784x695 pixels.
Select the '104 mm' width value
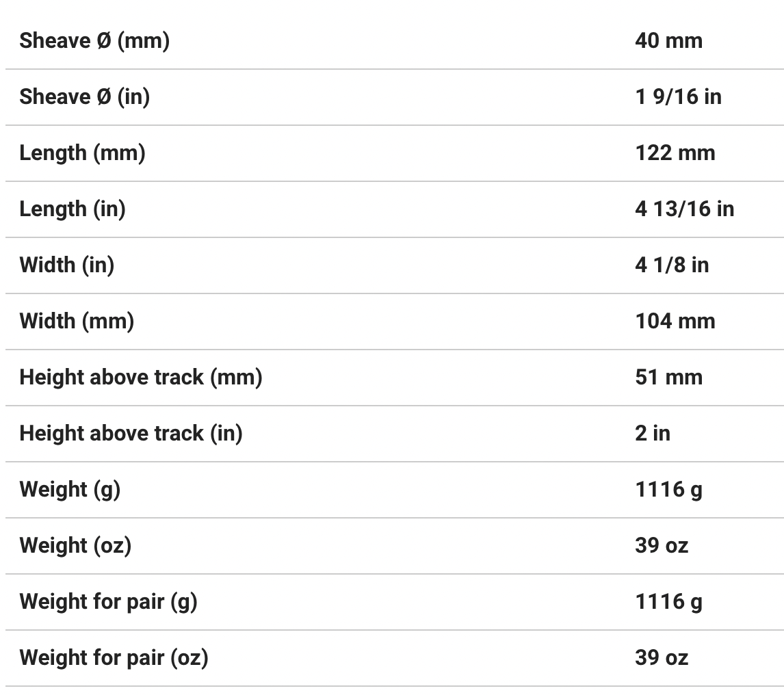point(675,322)
